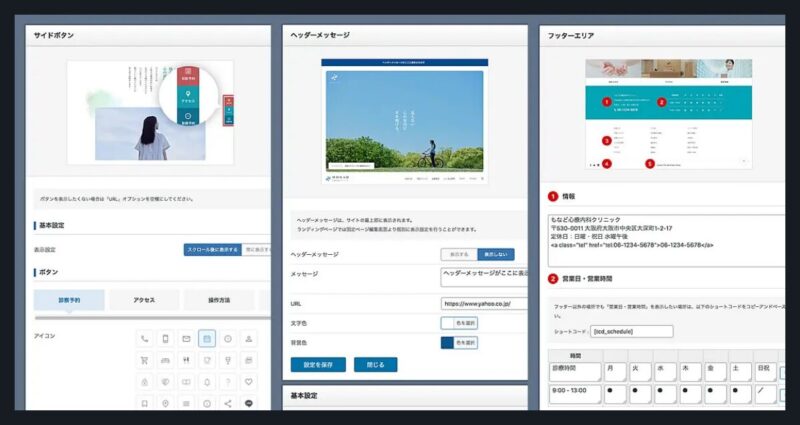Enable スクロール後に表示する display setting
This screenshot has height=425, width=800.
(213, 250)
